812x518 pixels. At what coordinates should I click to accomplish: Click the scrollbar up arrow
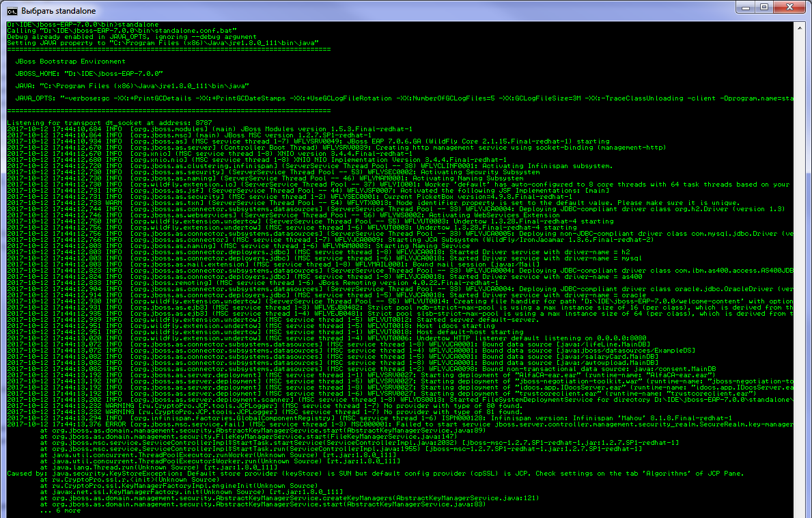(800, 27)
